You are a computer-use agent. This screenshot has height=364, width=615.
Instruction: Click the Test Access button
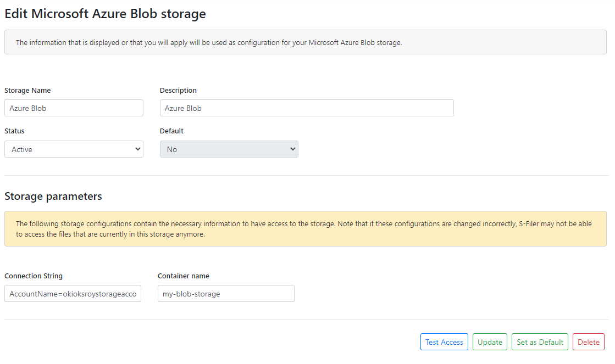tap(444, 342)
